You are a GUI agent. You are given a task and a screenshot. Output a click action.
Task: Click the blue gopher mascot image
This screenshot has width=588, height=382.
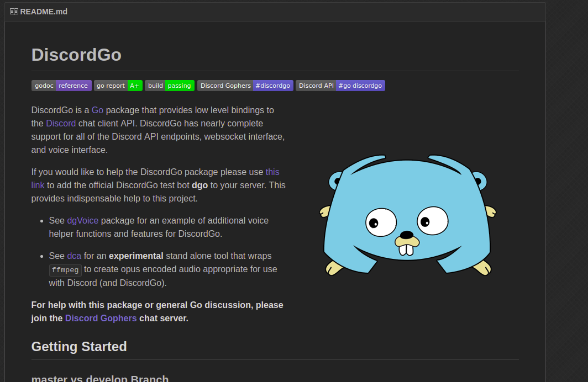pos(407,215)
